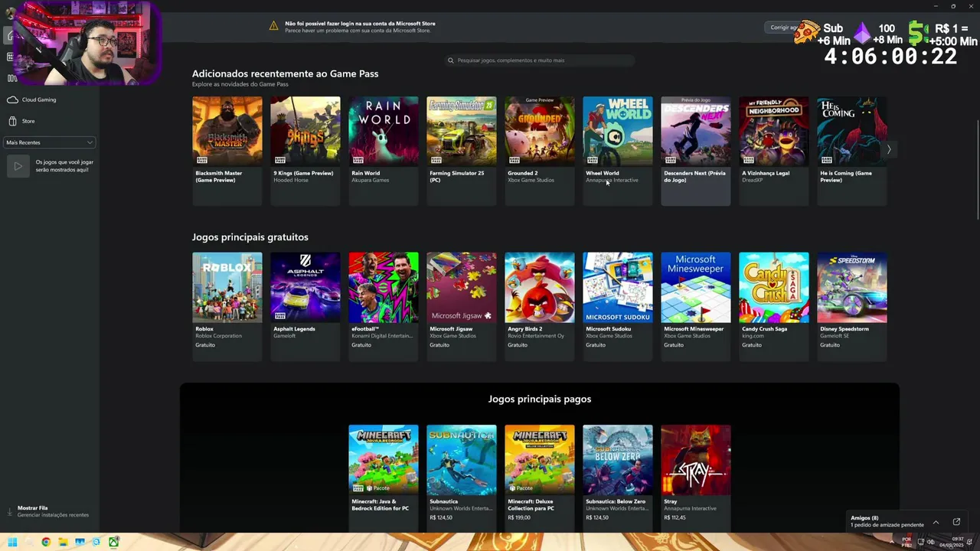
Task: Expand the Amigos (8) friends panel chevron
Action: click(936, 522)
